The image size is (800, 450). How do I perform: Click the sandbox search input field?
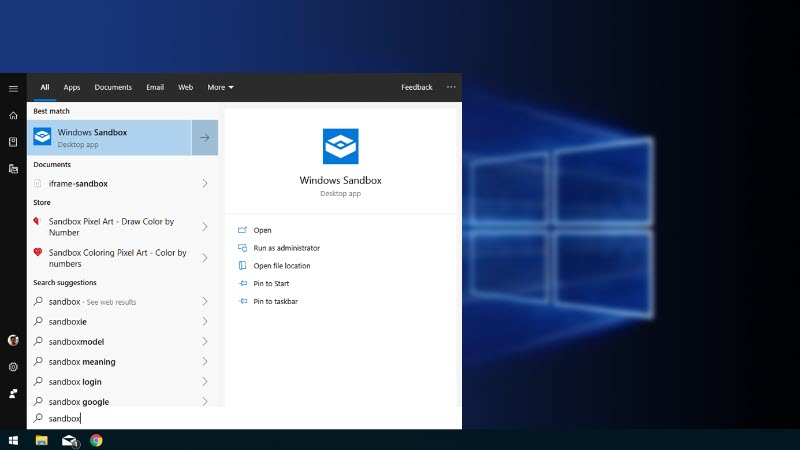(244, 418)
